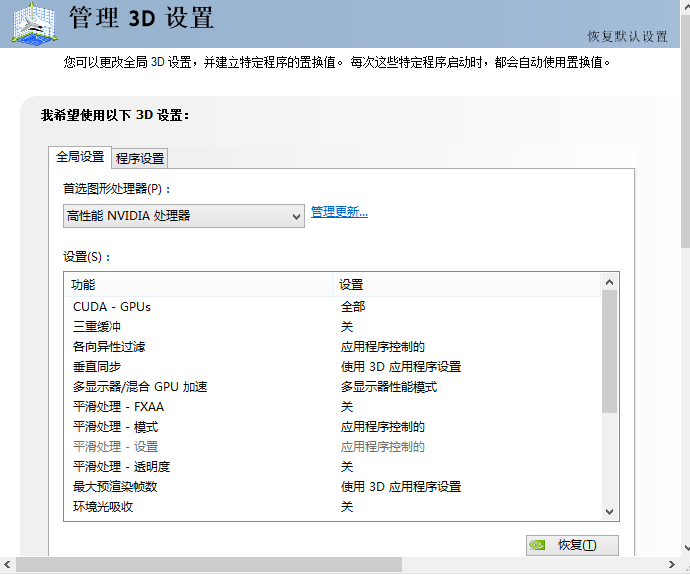Viewport: 690px width, 575px height.
Task: Select the 环境光吸收 row
Action: (333, 507)
